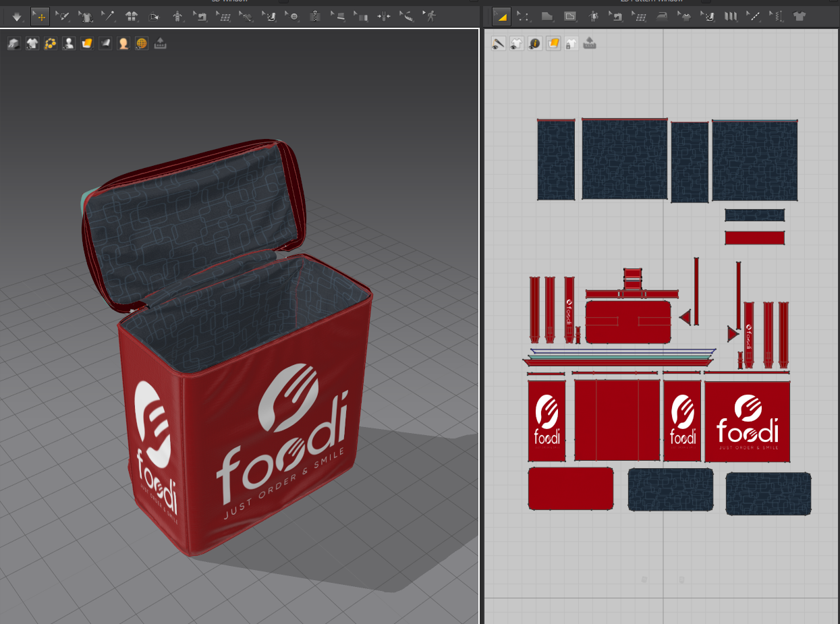Toggle the 2D grid display
This screenshot has width=840, height=624.
(x=639, y=16)
